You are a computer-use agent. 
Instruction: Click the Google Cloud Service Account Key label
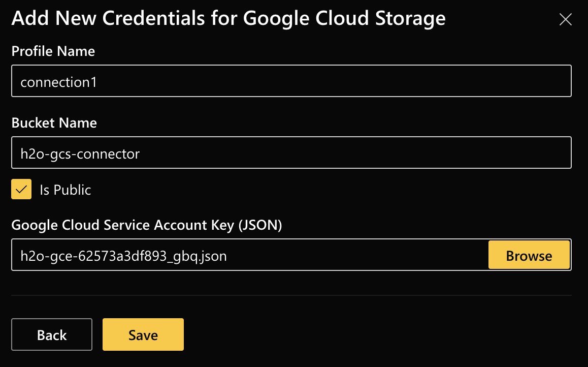[x=147, y=225]
